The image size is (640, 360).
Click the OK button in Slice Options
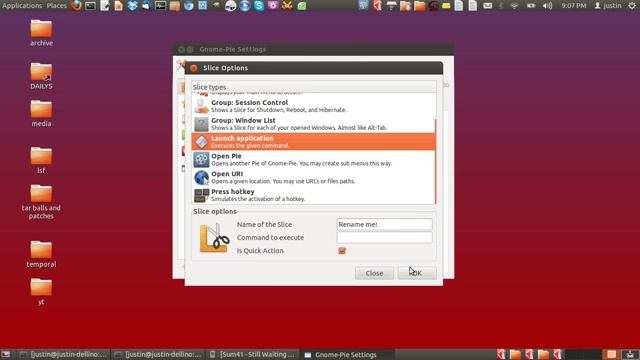[417, 273]
